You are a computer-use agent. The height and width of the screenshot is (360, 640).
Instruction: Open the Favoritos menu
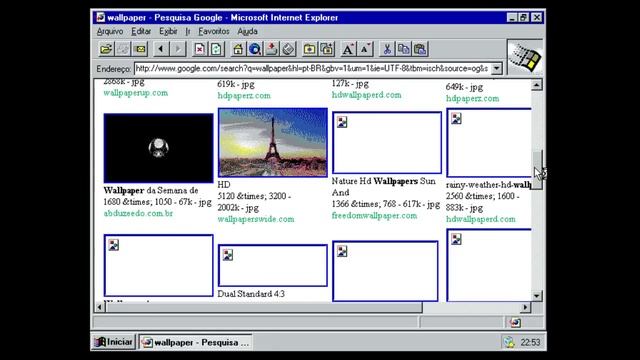click(213, 31)
